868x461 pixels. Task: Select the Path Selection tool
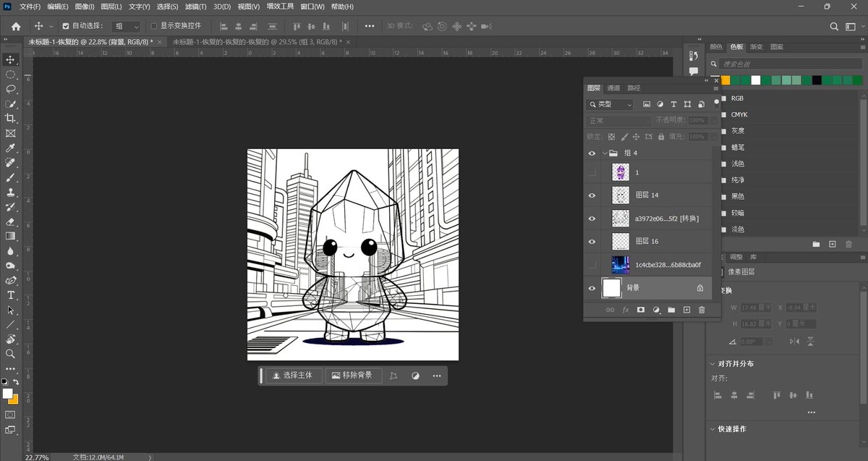[11, 310]
